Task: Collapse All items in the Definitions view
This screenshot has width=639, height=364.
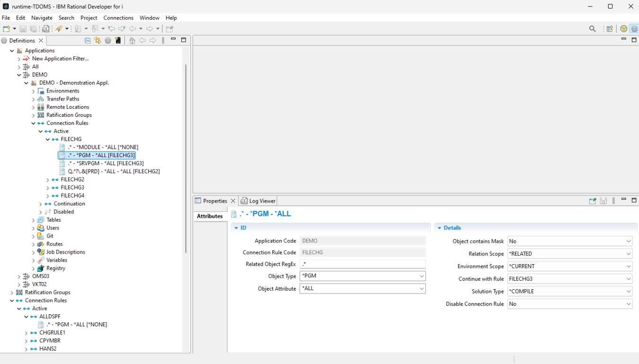Action: (x=87, y=40)
